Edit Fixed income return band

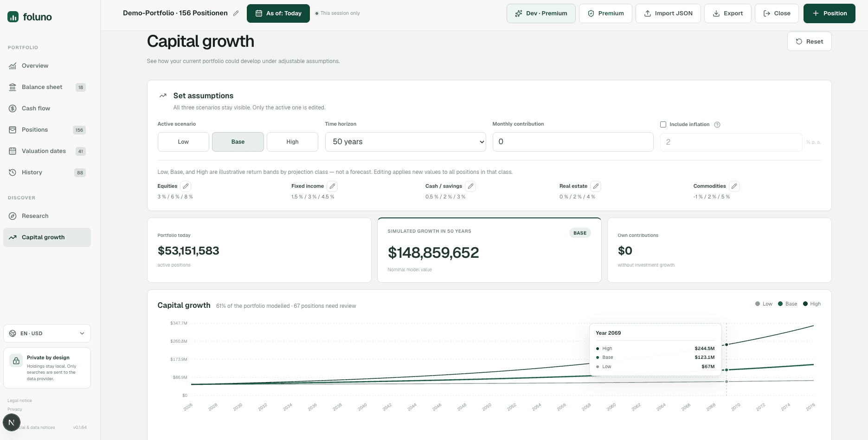click(x=332, y=186)
